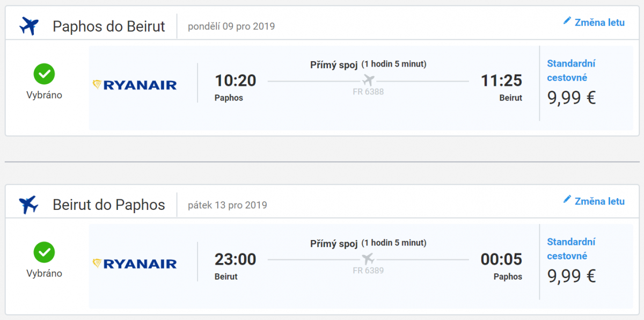Click the Ryanair logo on flight FR 6389
Image resolution: width=644 pixels, height=320 pixels.
pos(135,264)
